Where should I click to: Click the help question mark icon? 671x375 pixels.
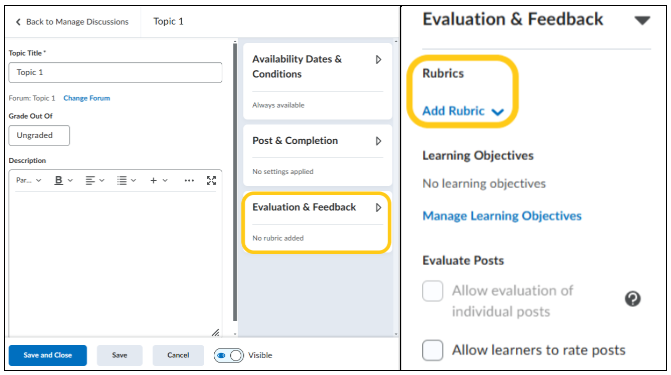[x=632, y=299]
